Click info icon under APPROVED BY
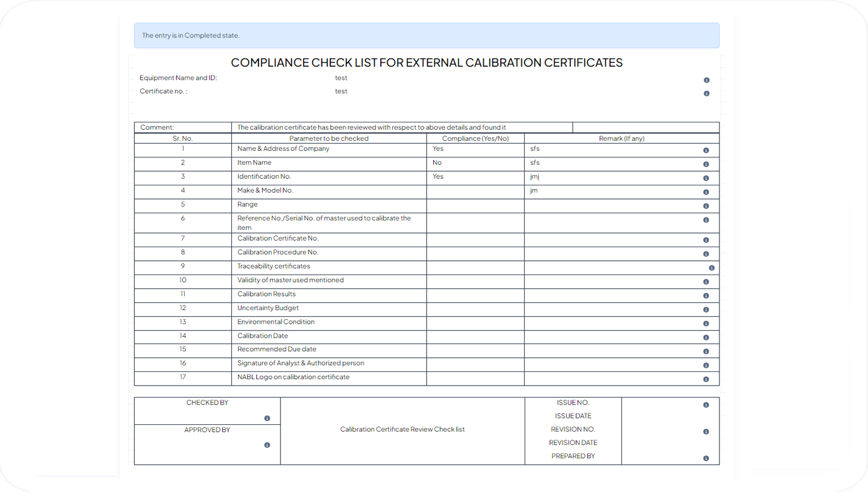Screen dimensions: 868x492 click(x=267, y=445)
